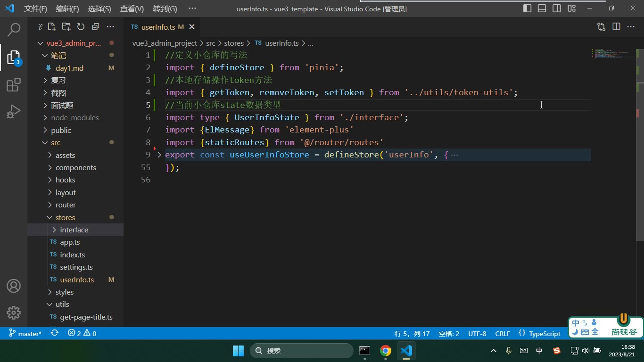Click the Accounts icon in activity bar
The image size is (644, 362).
pos(14,286)
